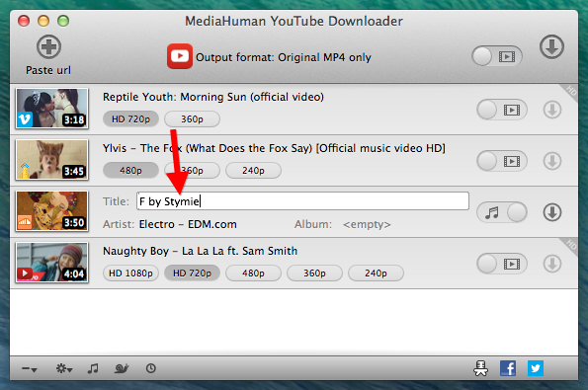588x390 pixels.
Task: Open the Naughty Boy video thumbnail
Action: click(51, 263)
